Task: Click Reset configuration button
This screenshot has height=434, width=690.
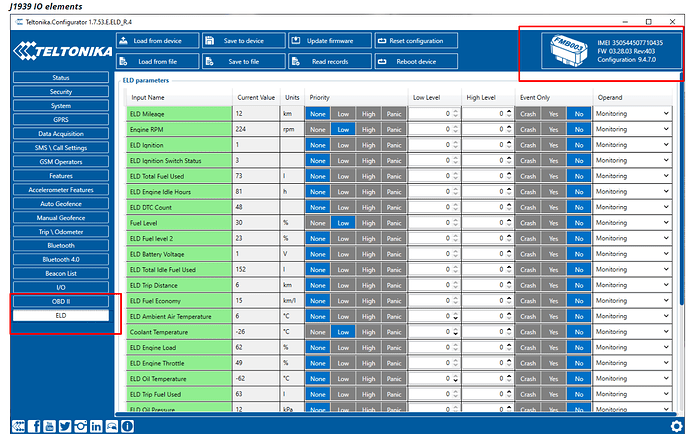Action: [416, 40]
